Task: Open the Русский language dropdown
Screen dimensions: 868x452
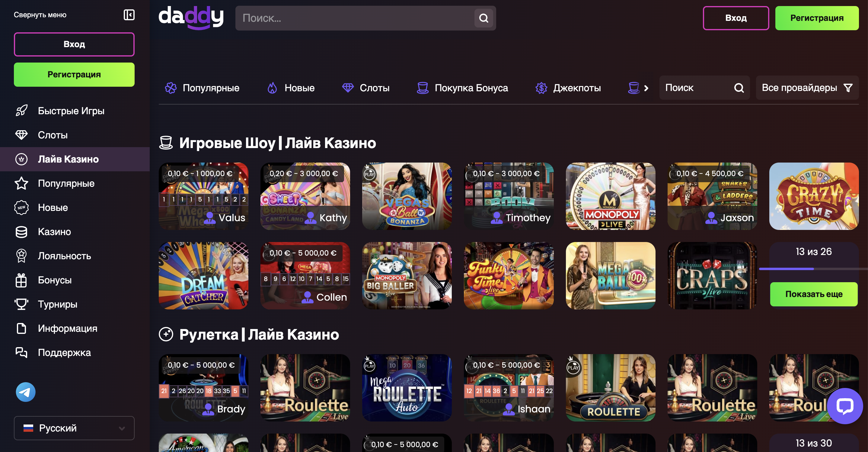Action: pyautogui.click(x=74, y=428)
